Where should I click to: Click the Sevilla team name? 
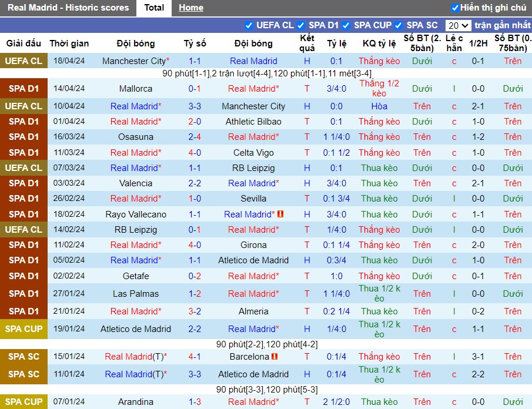[253, 199]
